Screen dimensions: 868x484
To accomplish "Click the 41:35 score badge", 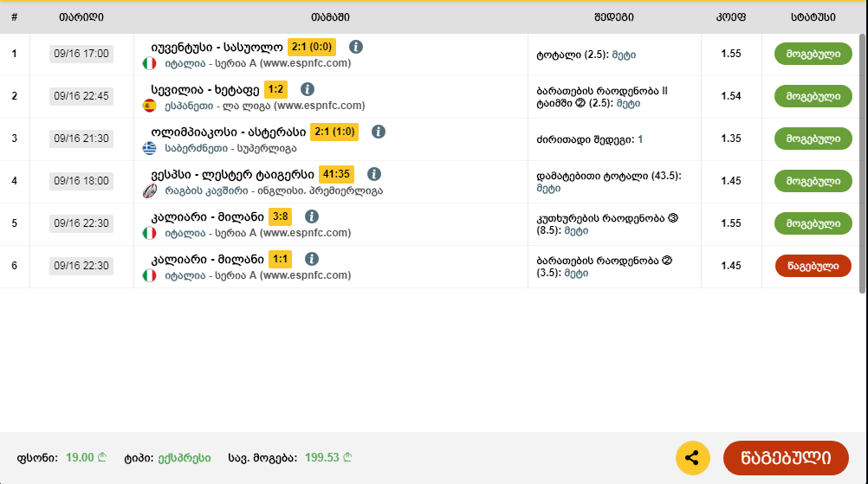I will tap(336, 174).
